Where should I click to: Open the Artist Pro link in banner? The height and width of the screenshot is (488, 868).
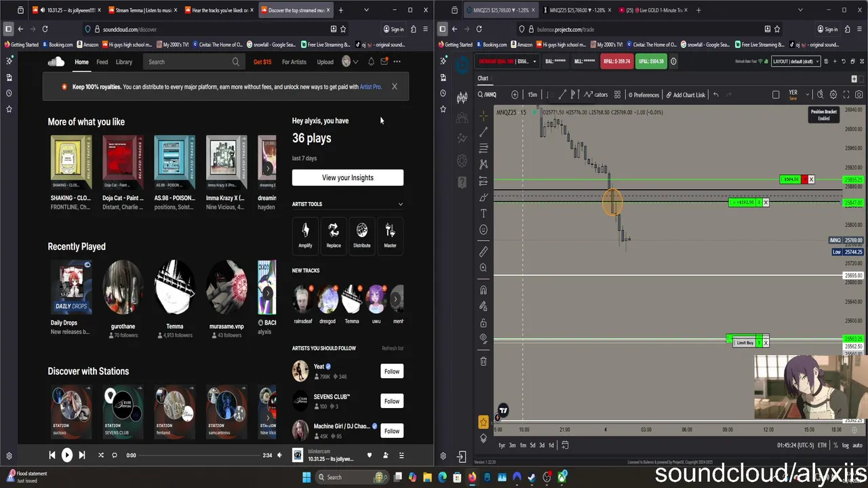(x=370, y=87)
